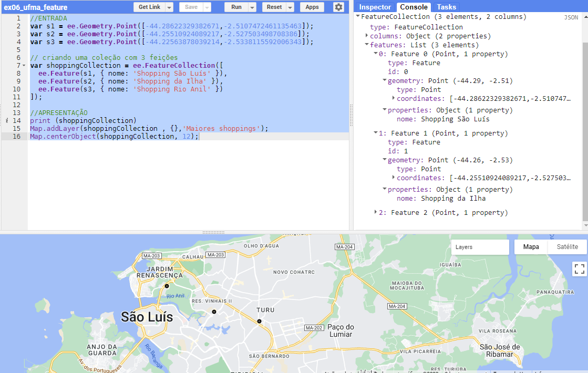Click script name ex06_ufma_feature
The image size is (588, 373).
click(36, 7)
